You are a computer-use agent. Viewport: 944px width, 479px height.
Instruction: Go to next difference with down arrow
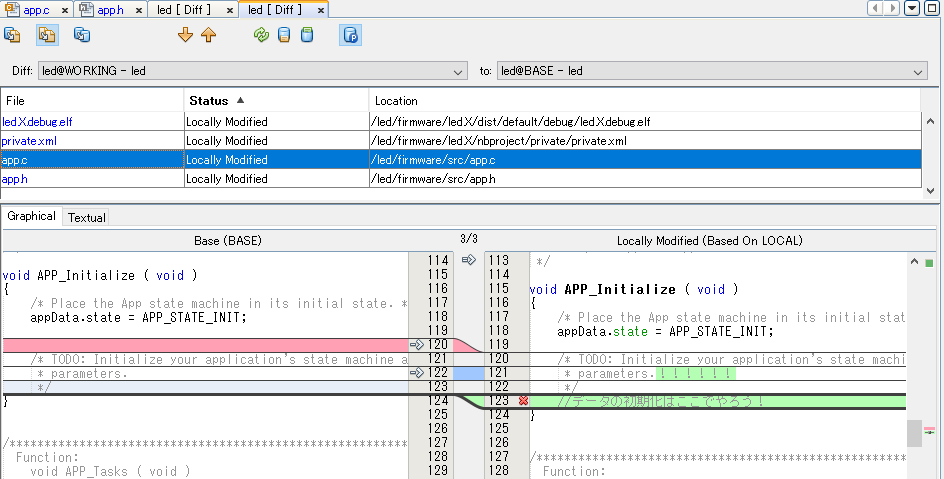[x=185, y=35]
